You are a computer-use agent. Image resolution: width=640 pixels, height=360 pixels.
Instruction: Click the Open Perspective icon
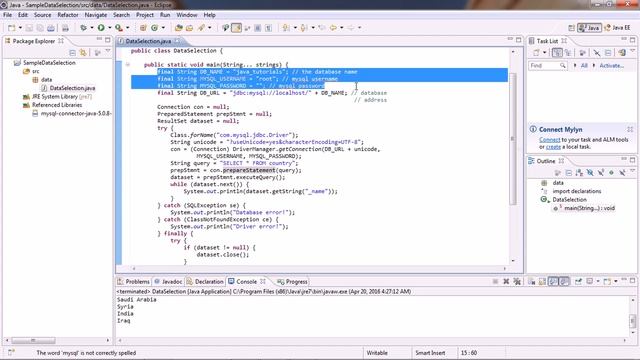tap(571, 28)
